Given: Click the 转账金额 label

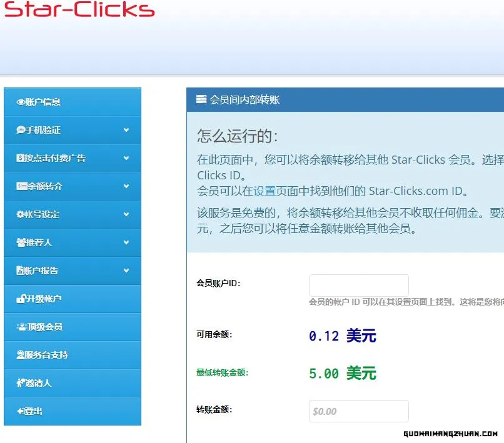Looking at the screenshot, I should tap(214, 410).
